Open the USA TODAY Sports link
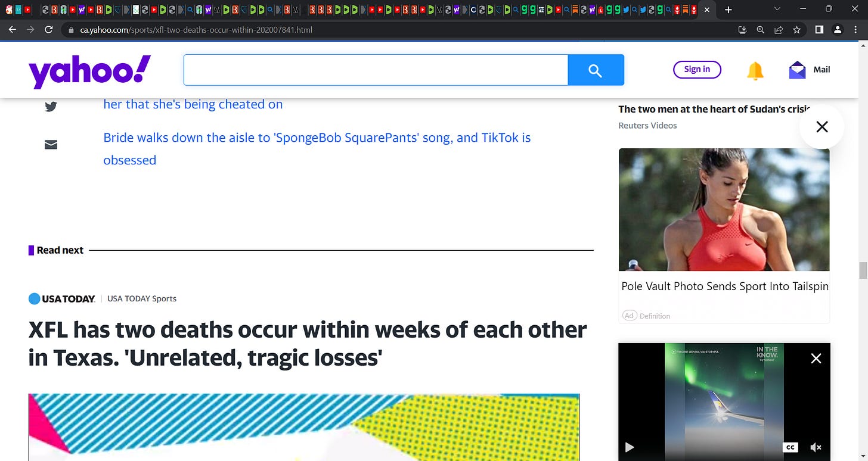Image resolution: width=868 pixels, height=461 pixels. (142, 299)
